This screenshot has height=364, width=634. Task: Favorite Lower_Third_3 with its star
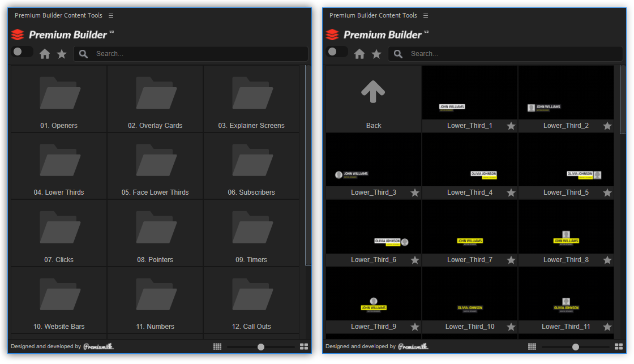pyautogui.click(x=415, y=192)
